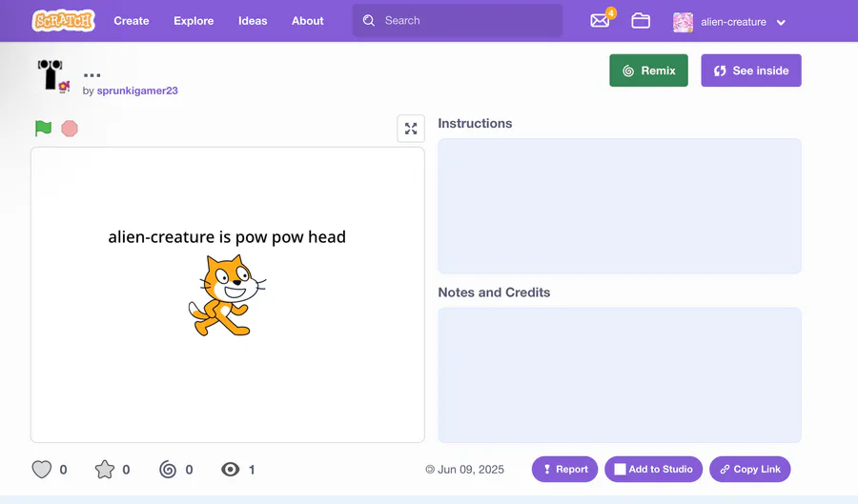This screenshot has height=504, width=858.
Task: Click the Search input field
Action: [458, 21]
